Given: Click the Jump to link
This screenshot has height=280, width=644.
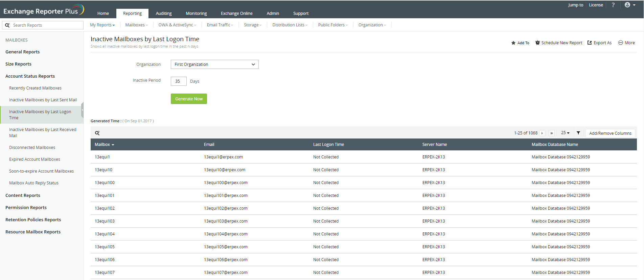Looking at the screenshot, I should point(575,5).
